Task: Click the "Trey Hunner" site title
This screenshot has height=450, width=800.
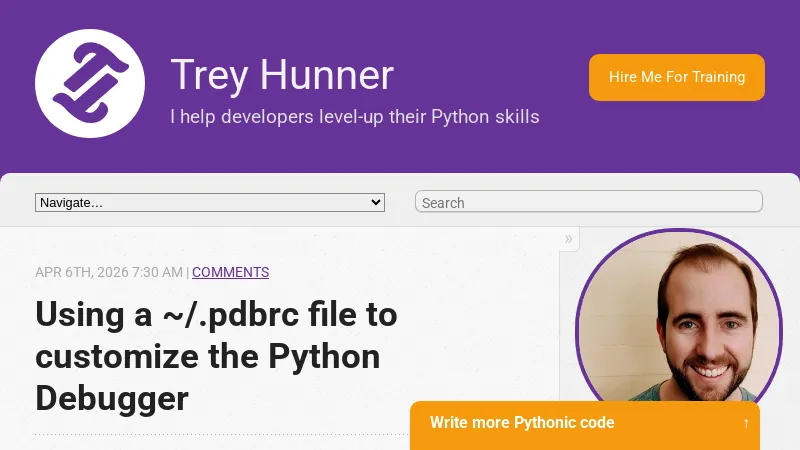Action: 282,76
